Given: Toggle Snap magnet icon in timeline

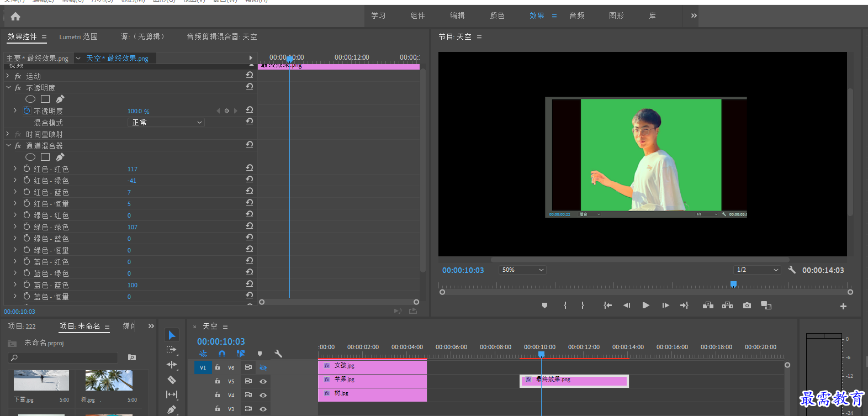Looking at the screenshot, I should click(222, 354).
